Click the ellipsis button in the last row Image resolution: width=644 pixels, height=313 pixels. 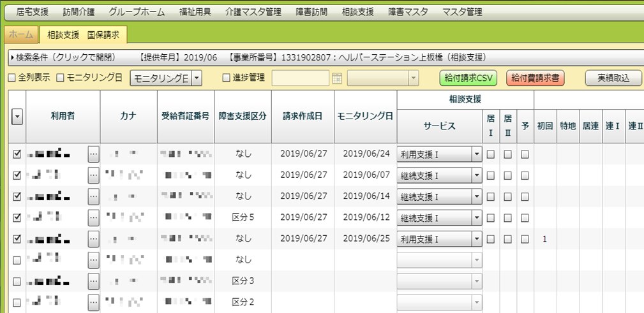pyautogui.click(x=94, y=302)
